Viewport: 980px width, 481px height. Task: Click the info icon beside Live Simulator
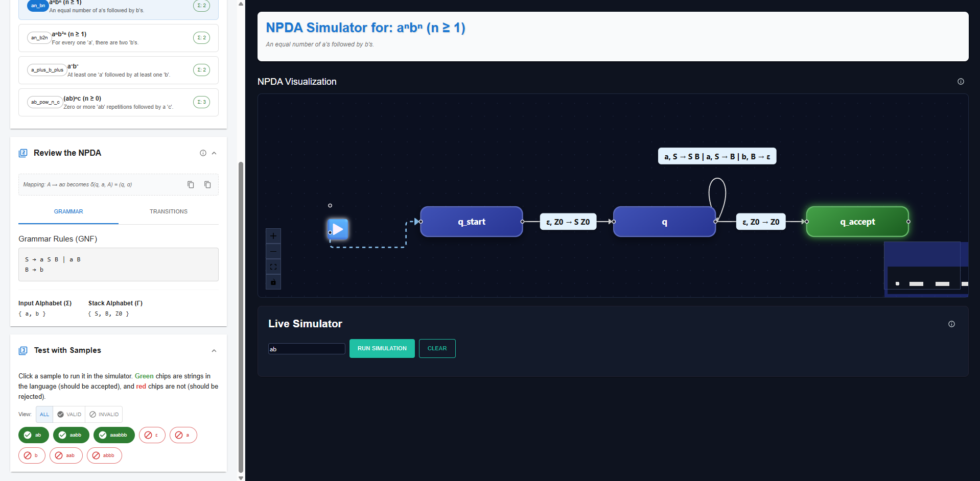click(951, 324)
